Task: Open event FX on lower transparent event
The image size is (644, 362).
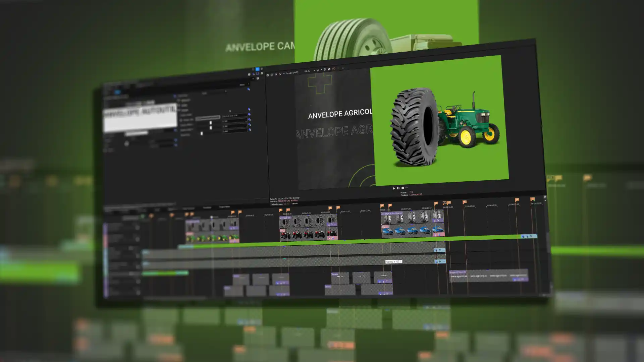Action: click(440, 261)
